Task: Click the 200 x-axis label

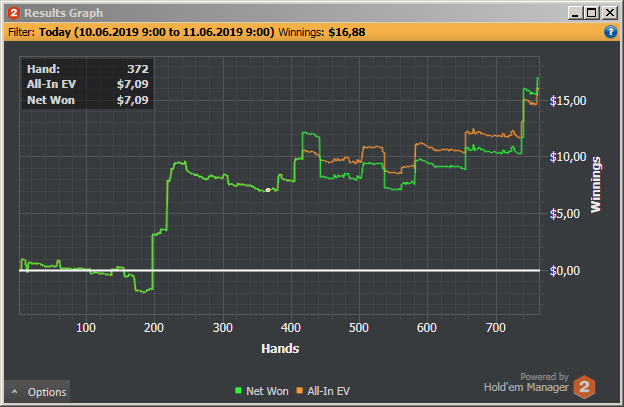Action: 154,328
